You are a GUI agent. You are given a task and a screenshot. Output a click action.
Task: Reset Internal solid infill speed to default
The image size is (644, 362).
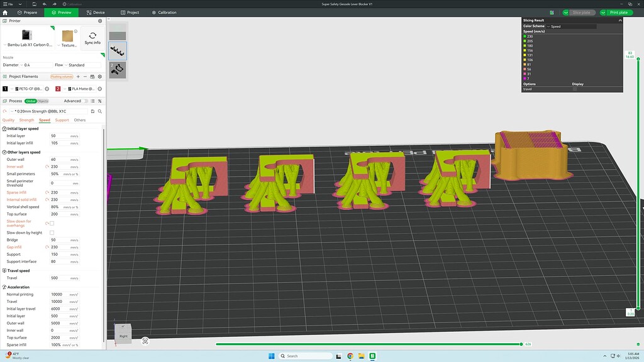(47, 199)
